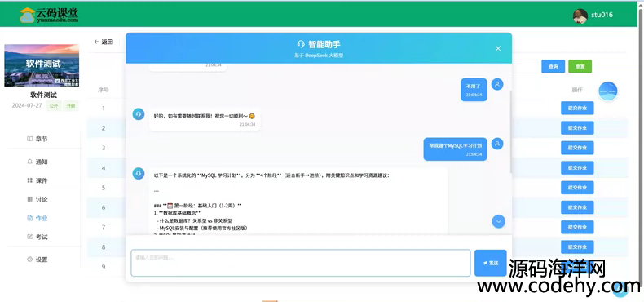This screenshot has width=644, height=302.
Task: Select 作业 in the sidebar
Action: click(x=37, y=218)
